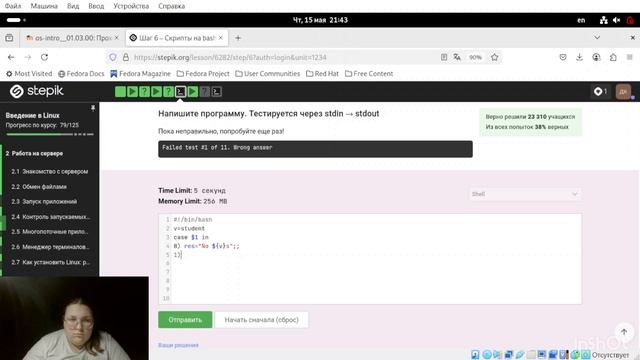Screen dimensions: 640x360
Task: Open lesson 2.3 Запуск приложений
Action: click(44, 202)
